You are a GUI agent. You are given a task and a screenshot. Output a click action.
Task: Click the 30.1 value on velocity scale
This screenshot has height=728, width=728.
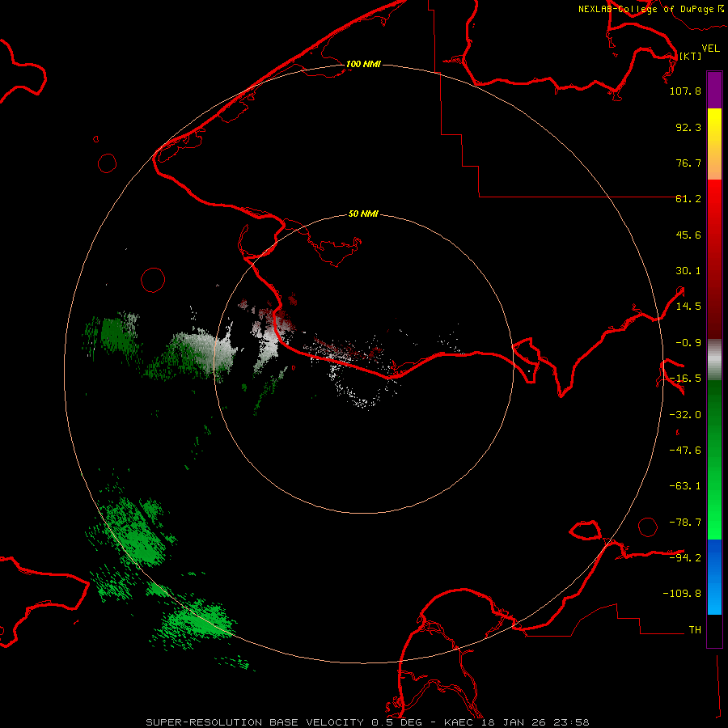point(688,271)
